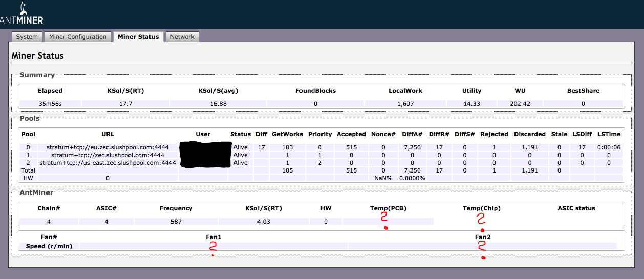Click the ASIC status column header
This screenshot has width=644, height=279.
576,208
